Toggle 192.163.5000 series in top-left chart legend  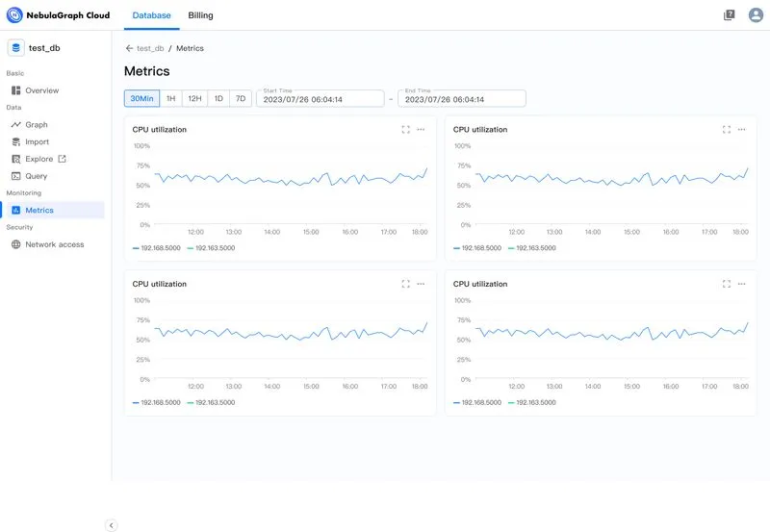pos(211,248)
